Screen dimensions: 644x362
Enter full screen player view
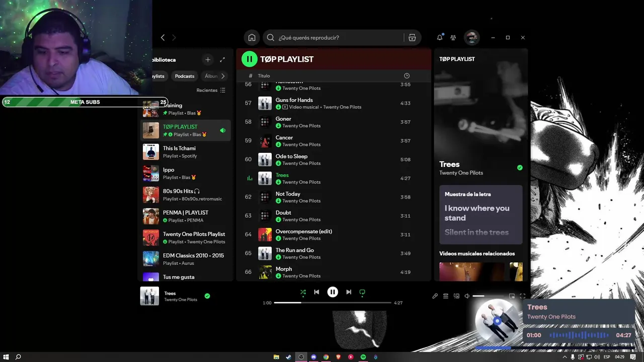click(x=522, y=296)
